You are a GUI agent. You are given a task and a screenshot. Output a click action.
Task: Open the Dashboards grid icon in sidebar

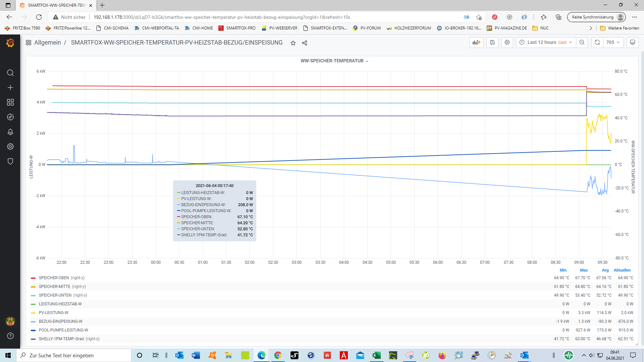pos(10,102)
